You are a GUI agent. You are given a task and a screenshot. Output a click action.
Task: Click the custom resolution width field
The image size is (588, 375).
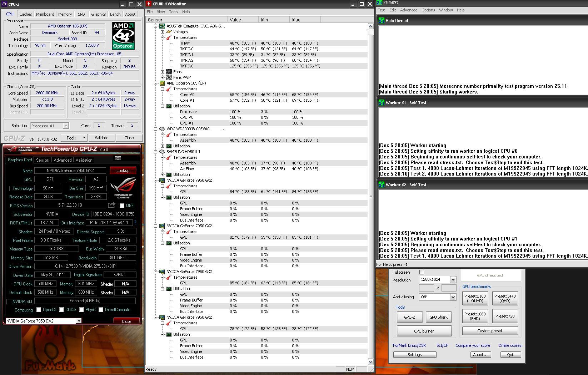[x=426, y=288]
